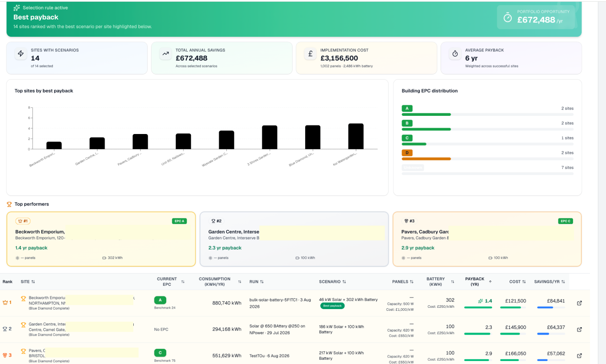Sort table by Payback (yr) header
Image resolution: width=606 pixels, height=364 pixels.
[478, 282]
